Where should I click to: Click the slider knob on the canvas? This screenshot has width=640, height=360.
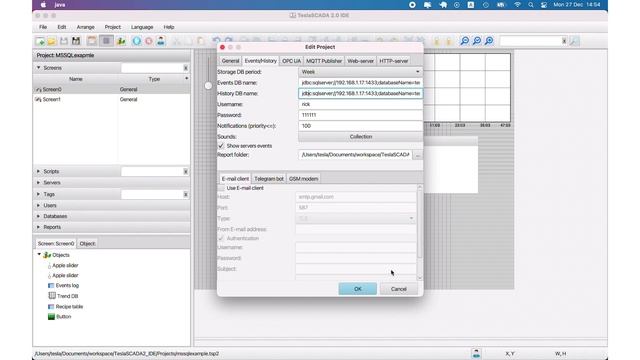209,86
